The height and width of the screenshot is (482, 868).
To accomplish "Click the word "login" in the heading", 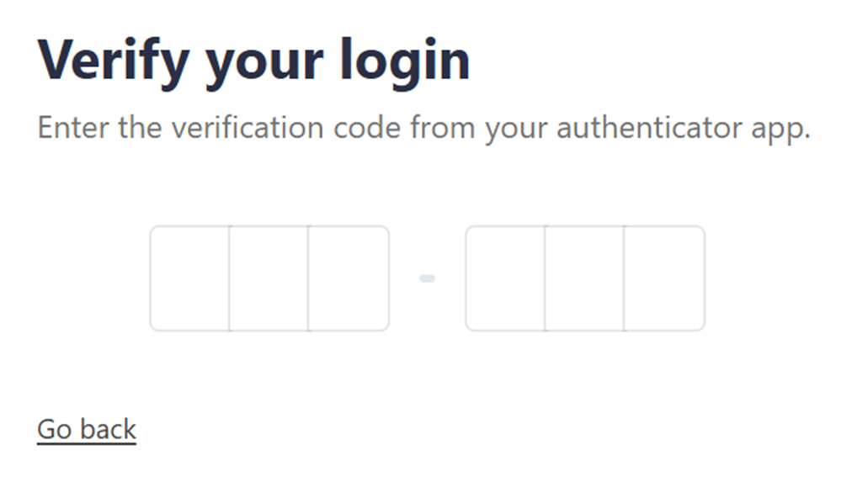I will pyautogui.click(x=404, y=61).
